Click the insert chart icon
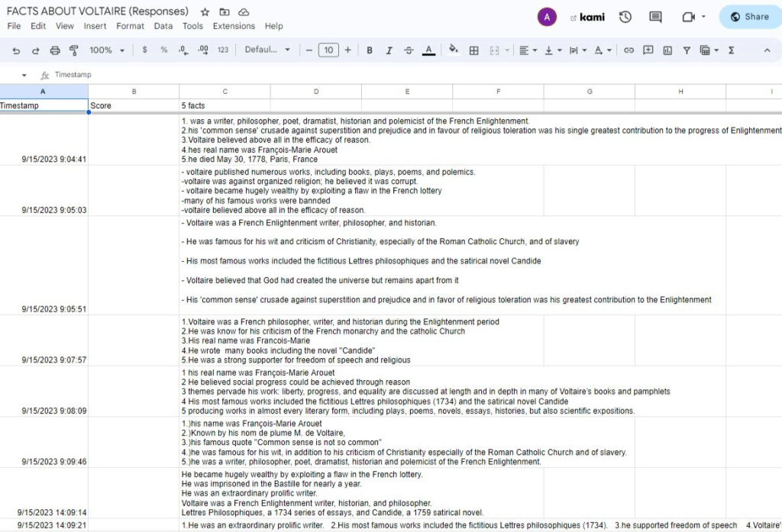Viewport: 782px width, 532px height. pos(667,50)
